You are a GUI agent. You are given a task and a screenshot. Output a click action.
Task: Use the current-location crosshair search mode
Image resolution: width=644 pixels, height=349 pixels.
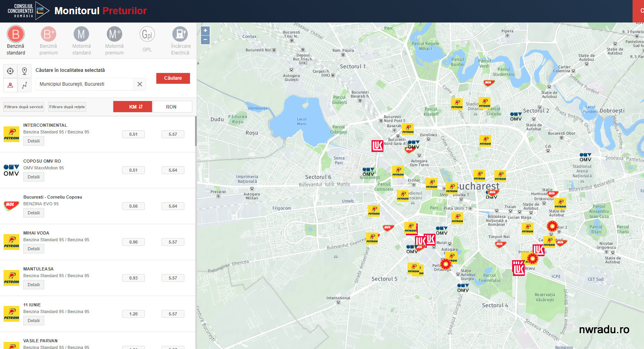(x=10, y=71)
